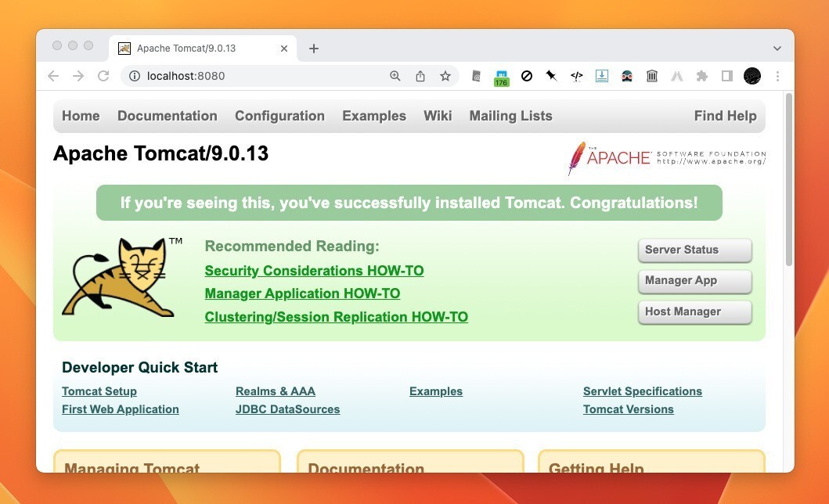The width and height of the screenshot is (829, 504).
Task: View site information icon in address bar
Action: click(x=135, y=76)
